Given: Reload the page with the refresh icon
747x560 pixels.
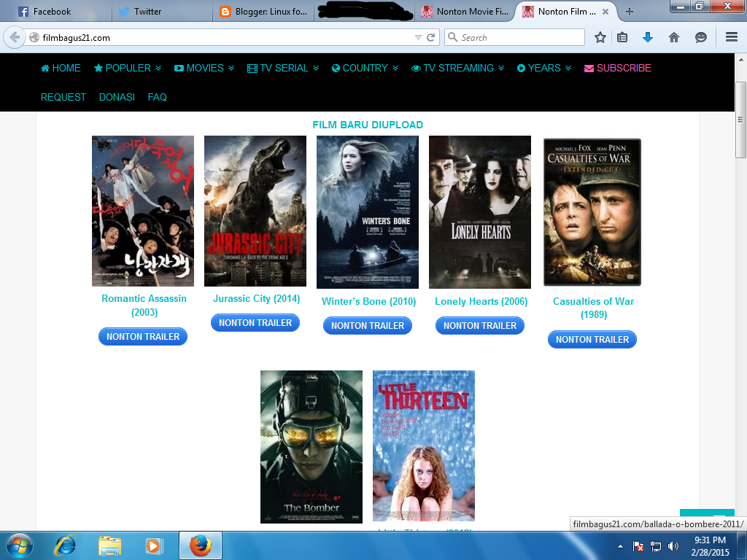Looking at the screenshot, I should [x=430, y=37].
